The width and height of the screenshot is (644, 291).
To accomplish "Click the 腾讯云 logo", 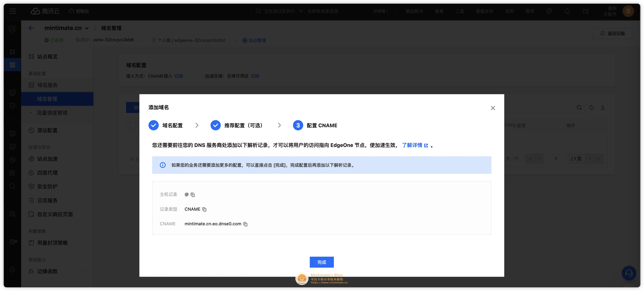I will 45,11.
